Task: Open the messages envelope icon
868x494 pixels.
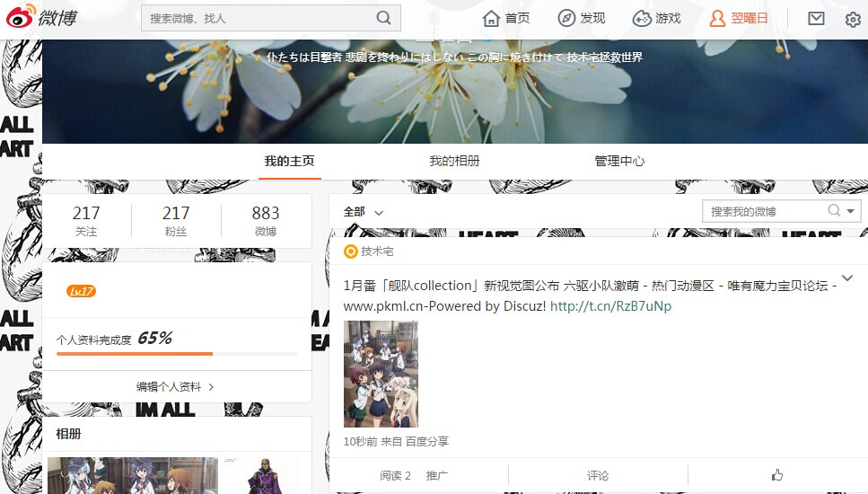Action: pyautogui.click(x=816, y=18)
